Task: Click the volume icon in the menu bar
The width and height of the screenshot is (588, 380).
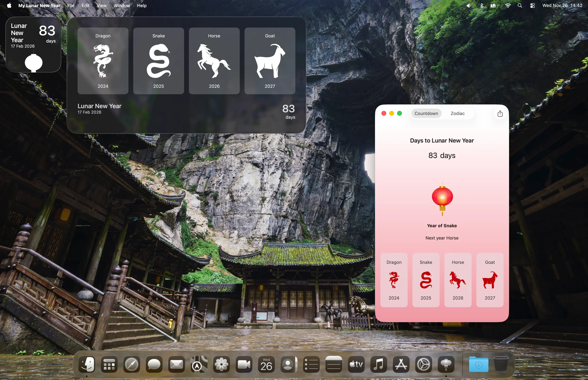Action: click(469, 5)
